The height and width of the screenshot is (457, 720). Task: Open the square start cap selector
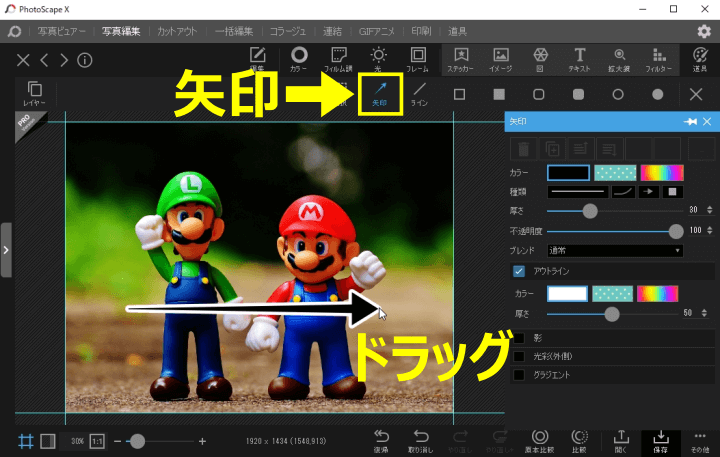pos(672,192)
